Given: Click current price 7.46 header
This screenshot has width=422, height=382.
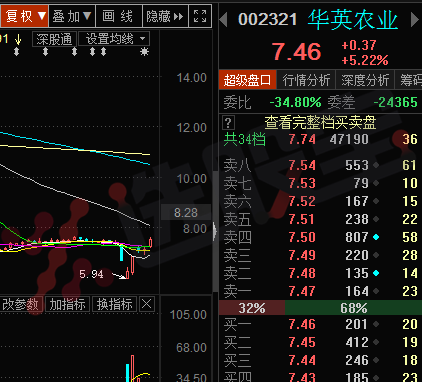Looking at the screenshot, I should pos(296,52).
